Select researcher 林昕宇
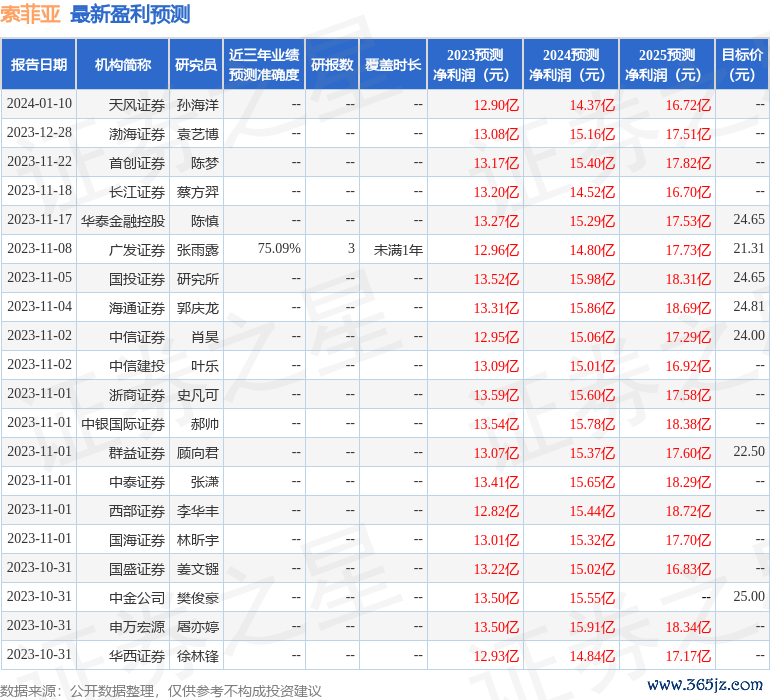 [x=197, y=540]
